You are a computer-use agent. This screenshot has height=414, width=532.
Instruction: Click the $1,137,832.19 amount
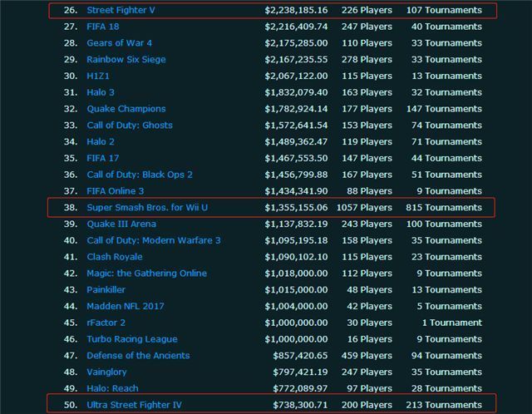(296, 224)
